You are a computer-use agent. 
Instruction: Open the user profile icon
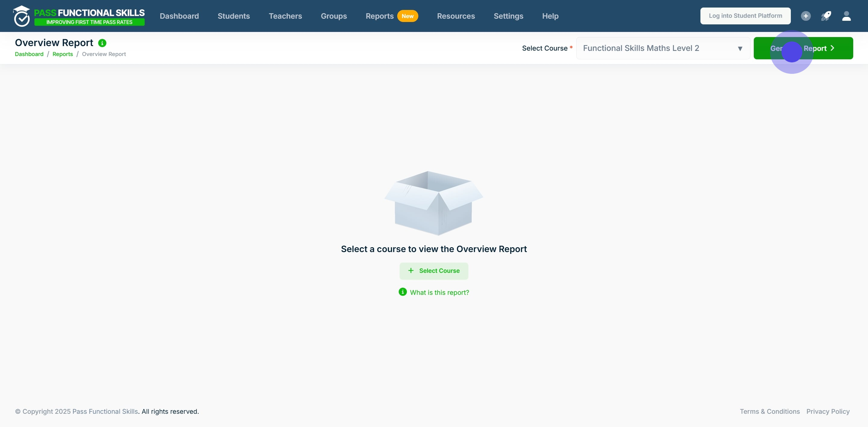[846, 16]
